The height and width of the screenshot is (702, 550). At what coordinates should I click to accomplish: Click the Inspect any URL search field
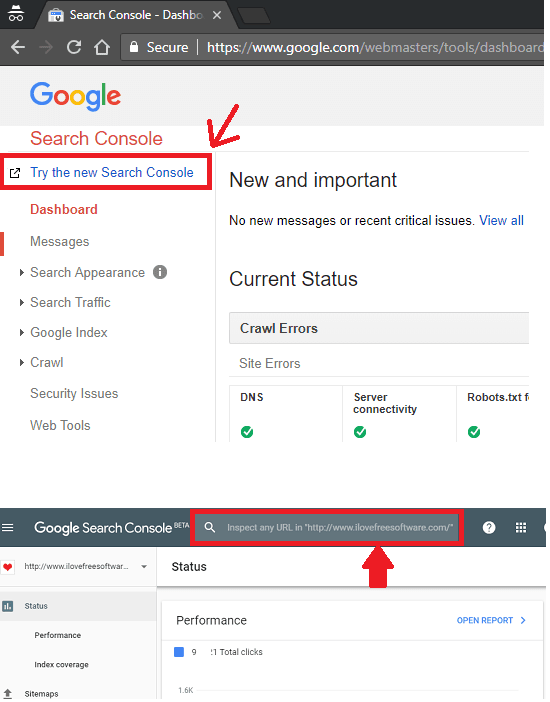pyautogui.click(x=327, y=527)
